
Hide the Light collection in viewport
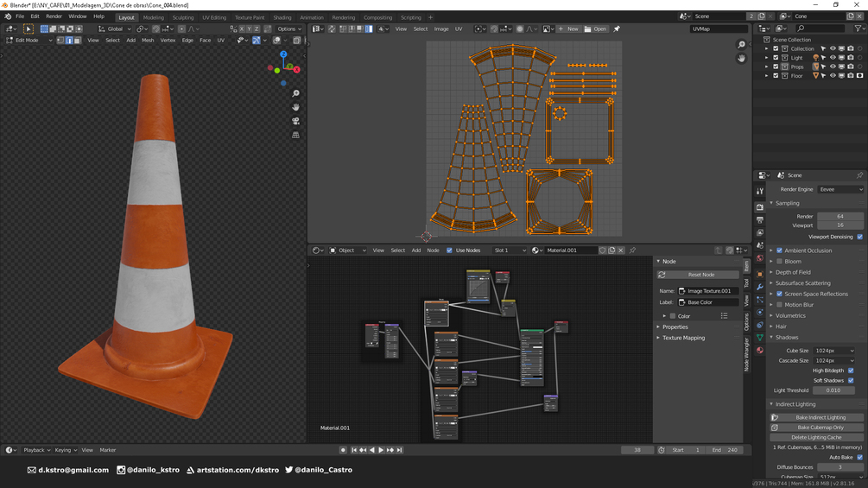point(833,58)
